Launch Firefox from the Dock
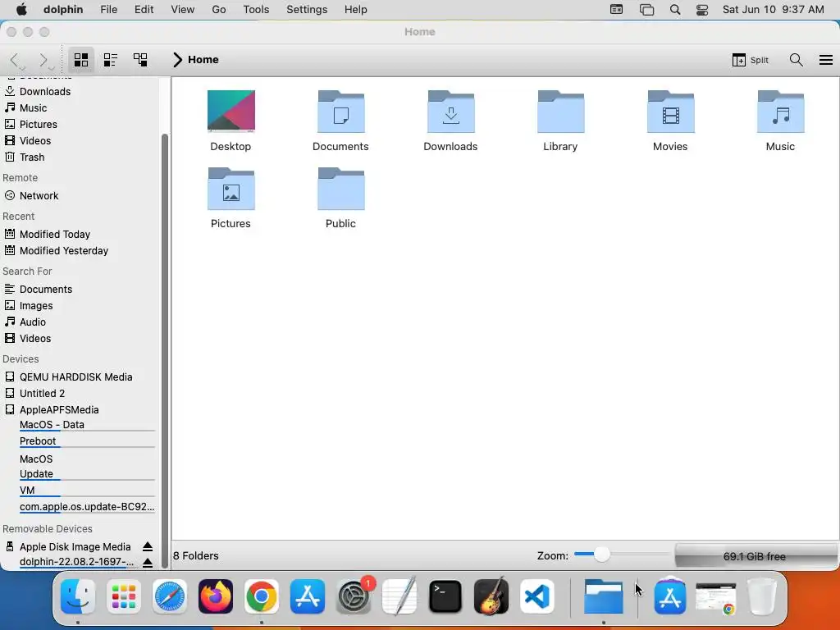 click(x=216, y=596)
